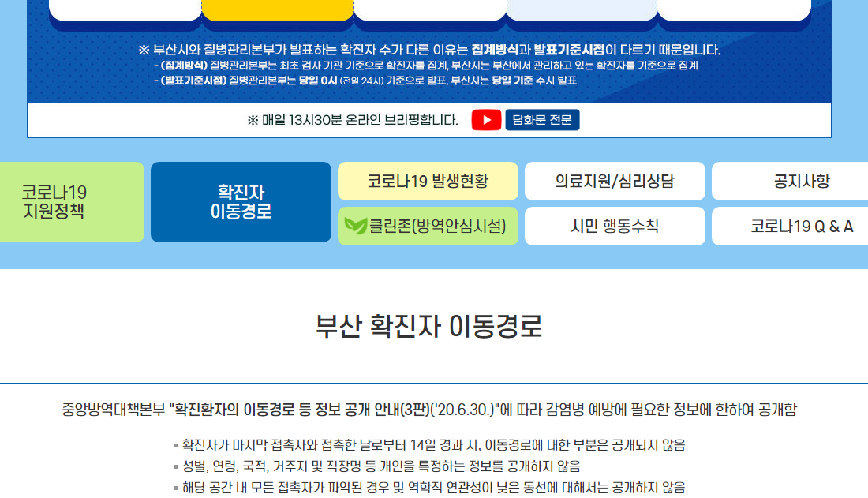Click the 담화문 전문 button
The image size is (868, 498).
(x=542, y=120)
